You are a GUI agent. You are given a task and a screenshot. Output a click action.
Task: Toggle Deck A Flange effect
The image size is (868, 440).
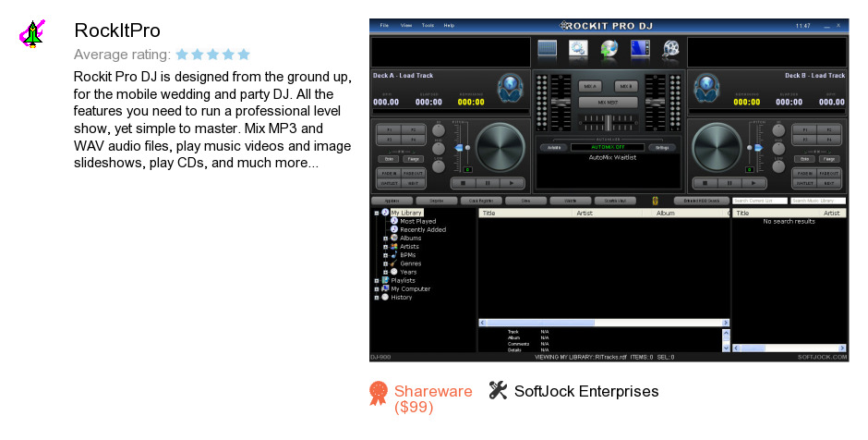tap(413, 159)
